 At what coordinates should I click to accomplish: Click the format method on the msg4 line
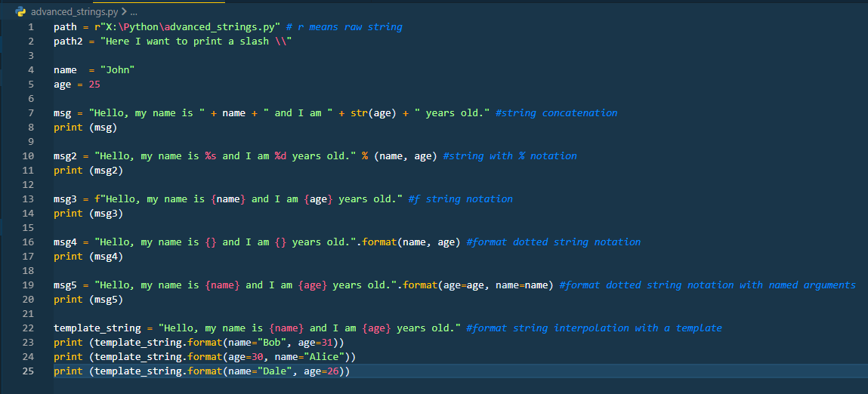380,242
